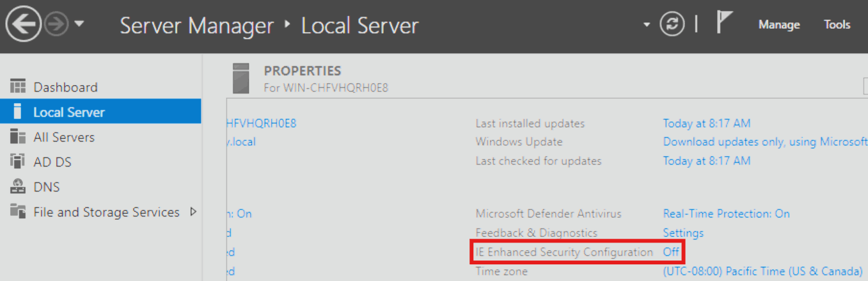Refresh Server Manager with the refresh icon

click(672, 25)
